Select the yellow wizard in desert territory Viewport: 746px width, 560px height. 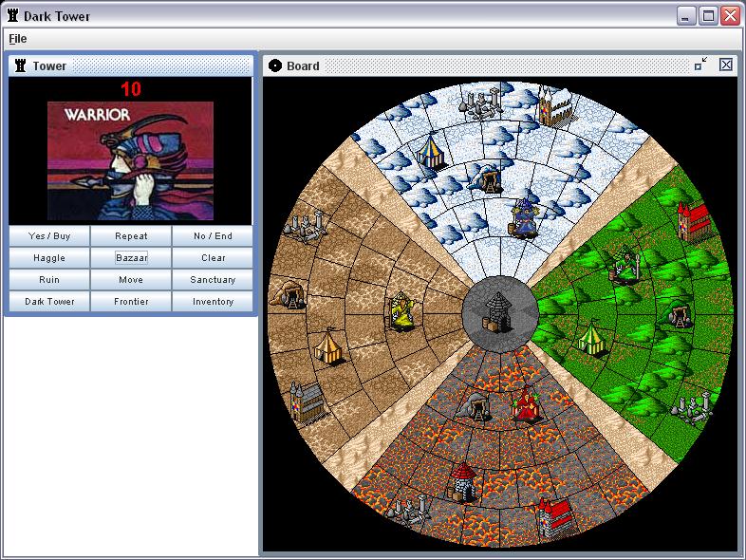[x=402, y=311]
